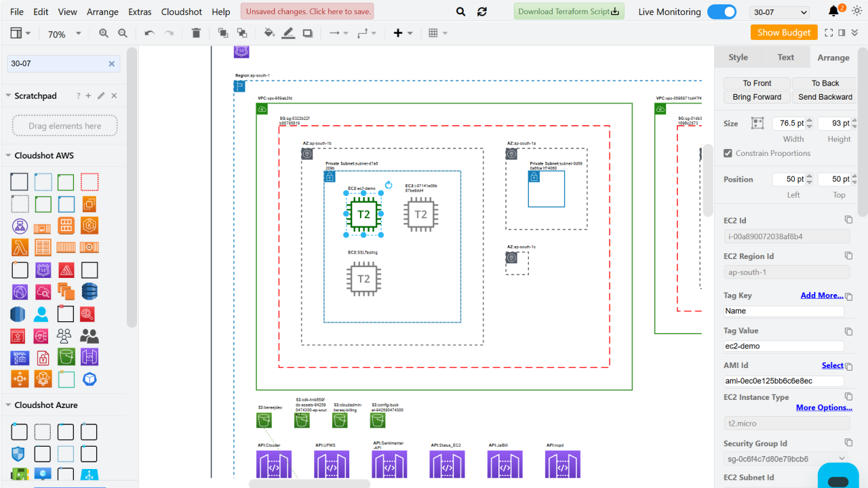Viewport: 868px width, 488px height.
Task: Open the 70% zoom level dropdown
Action: coord(64,33)
